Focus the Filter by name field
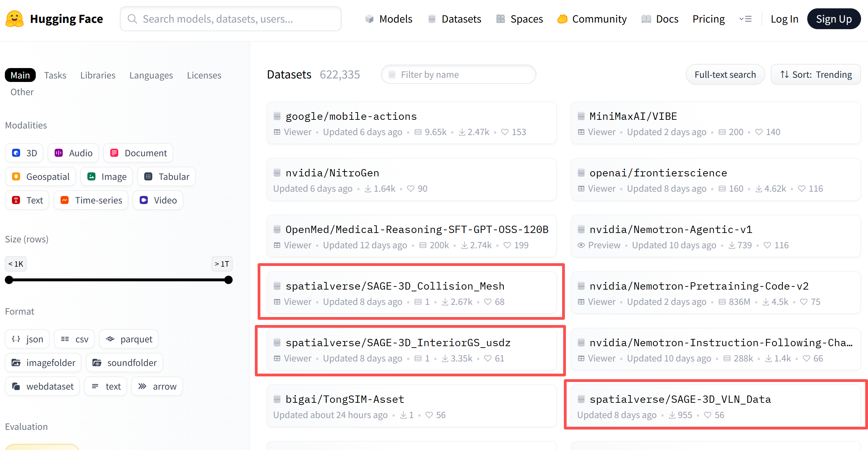868x450 pixels. 458,75
